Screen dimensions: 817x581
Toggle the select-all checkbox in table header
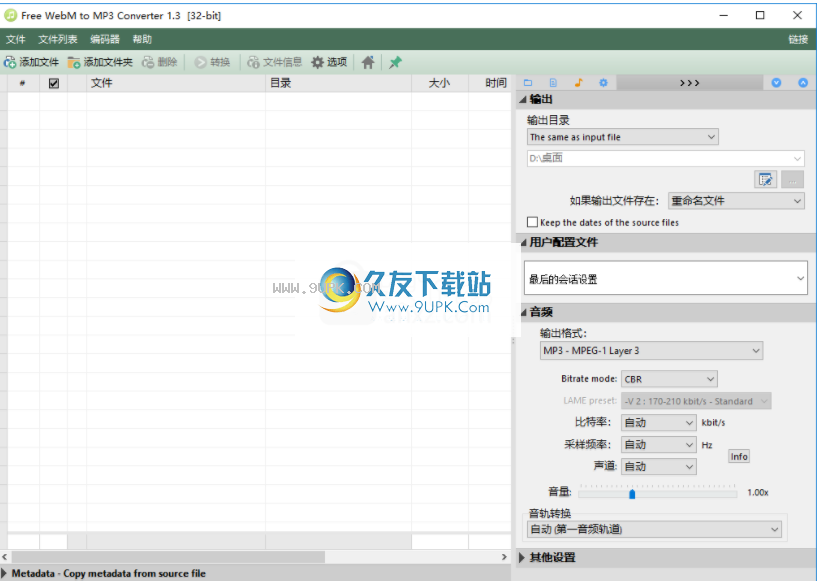click(x=54, y=83)
